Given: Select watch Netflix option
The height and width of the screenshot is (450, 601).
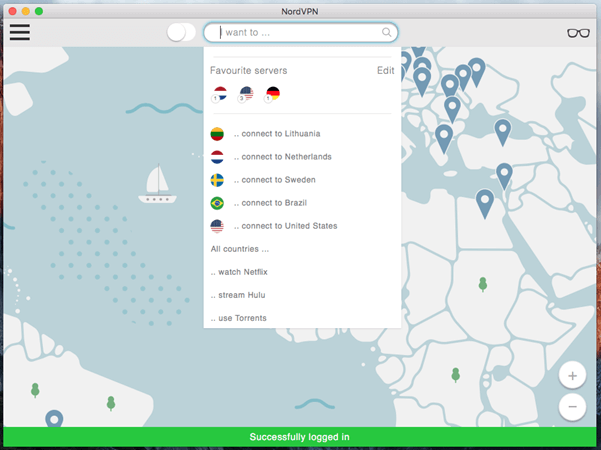Looking at the screenshot, I should pyautogui.click(x=239, y=272).
